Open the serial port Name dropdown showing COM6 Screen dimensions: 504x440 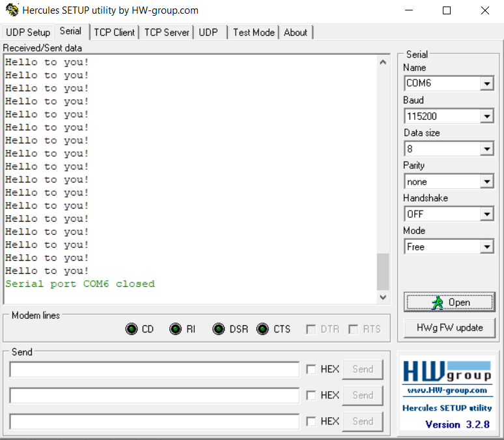[487, 83]
